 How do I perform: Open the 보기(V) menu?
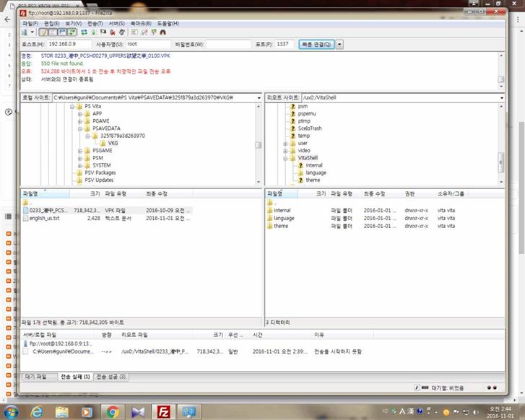tap(74, 23)
